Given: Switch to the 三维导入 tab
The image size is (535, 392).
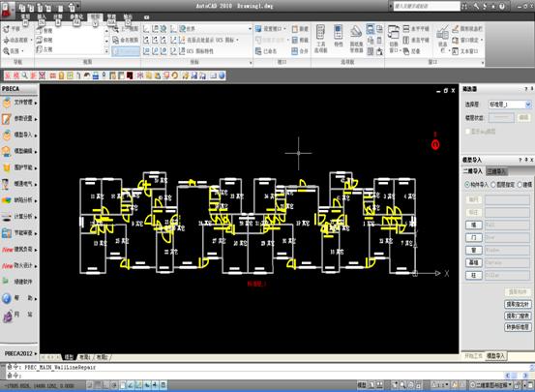Looking at the screenshot, I should tap(496, 171).
